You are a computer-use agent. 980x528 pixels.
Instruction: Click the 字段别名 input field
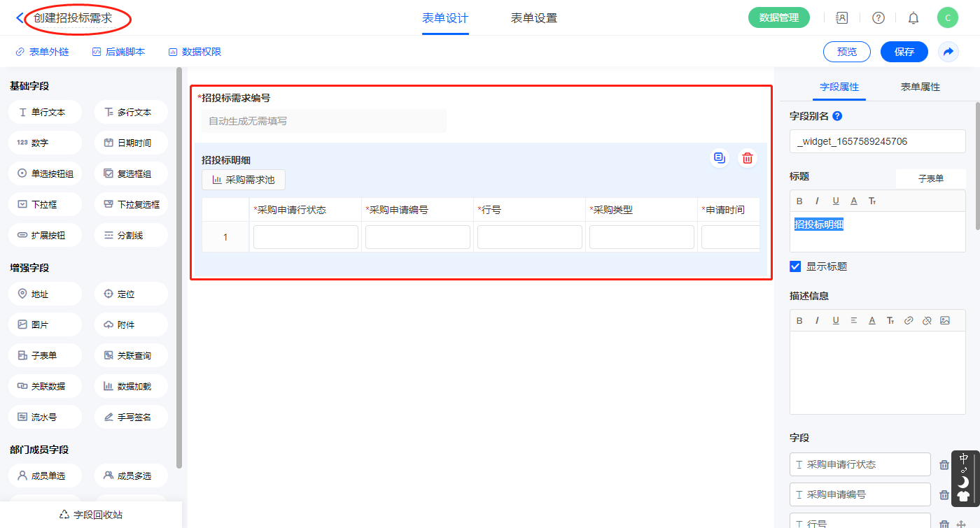877,141
